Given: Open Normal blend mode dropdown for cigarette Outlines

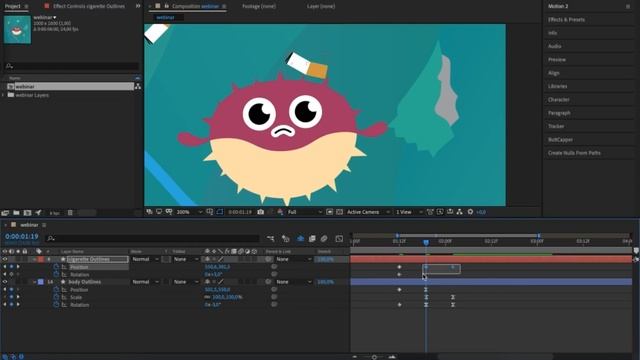Looking at the screenshot, I should point(145,259).
